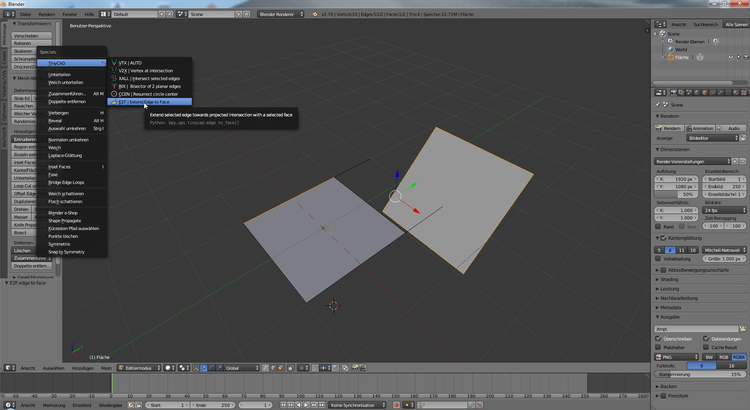Toggle the Überschreiben checkbox

(x=659, y=338)
